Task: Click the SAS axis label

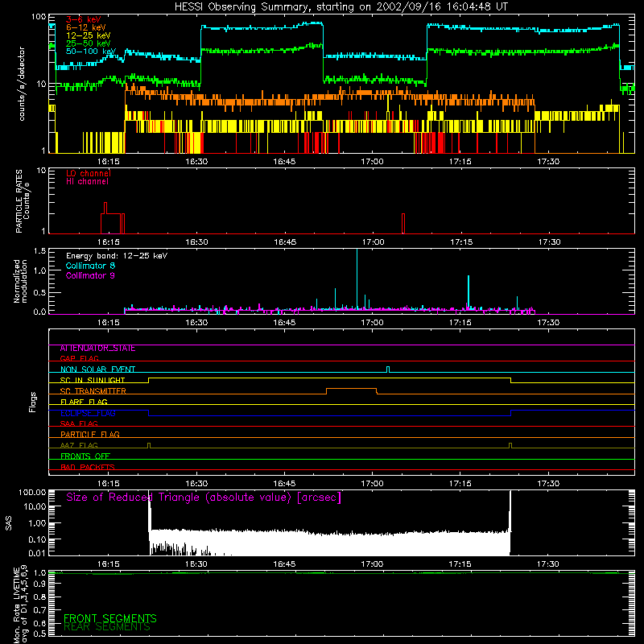Action: click(x=9, y=523)
